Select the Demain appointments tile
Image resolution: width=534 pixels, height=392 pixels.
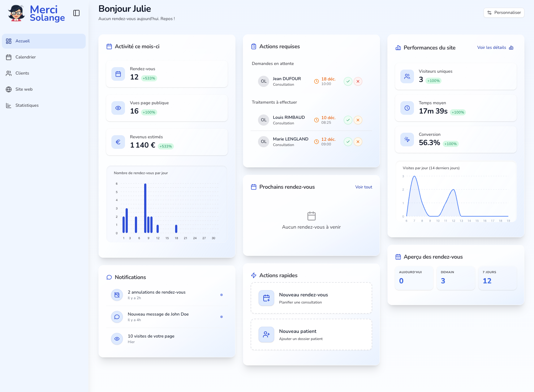(x=455, y=278)
